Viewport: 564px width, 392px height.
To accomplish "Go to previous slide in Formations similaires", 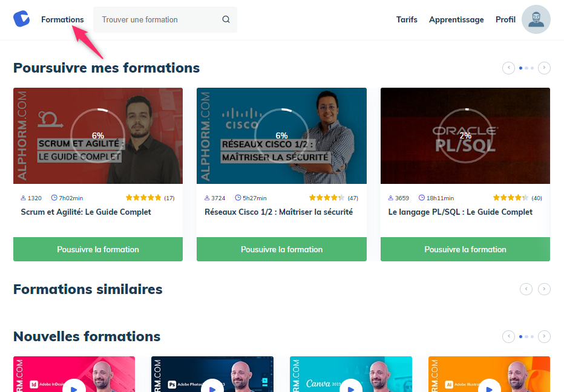I will 526,289.
